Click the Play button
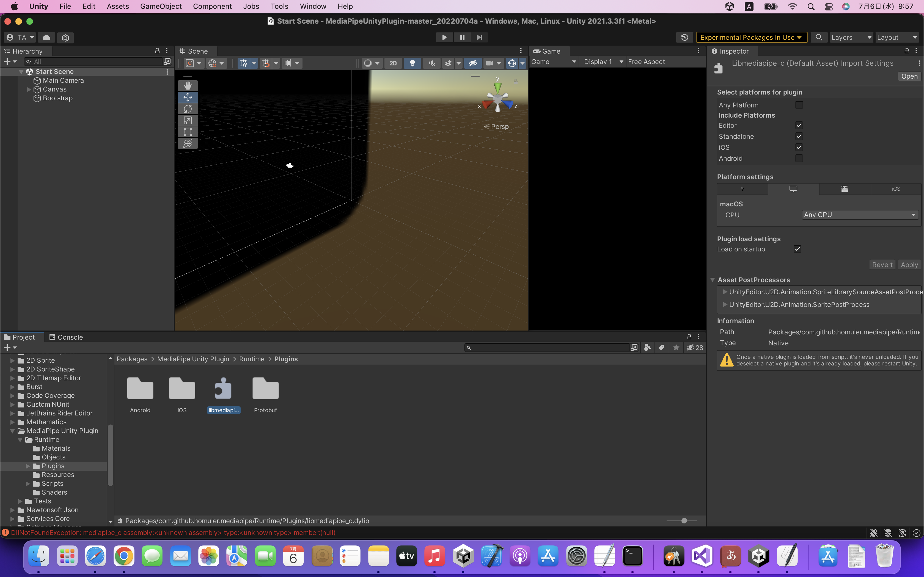The image size is (924, 577). coord(444,37)
